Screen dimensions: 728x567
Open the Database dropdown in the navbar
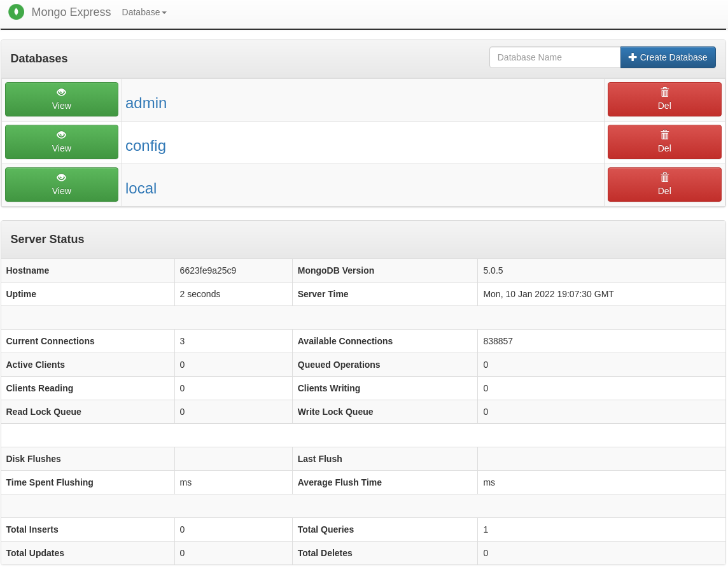pyautogui.click(x=144, y=12)
